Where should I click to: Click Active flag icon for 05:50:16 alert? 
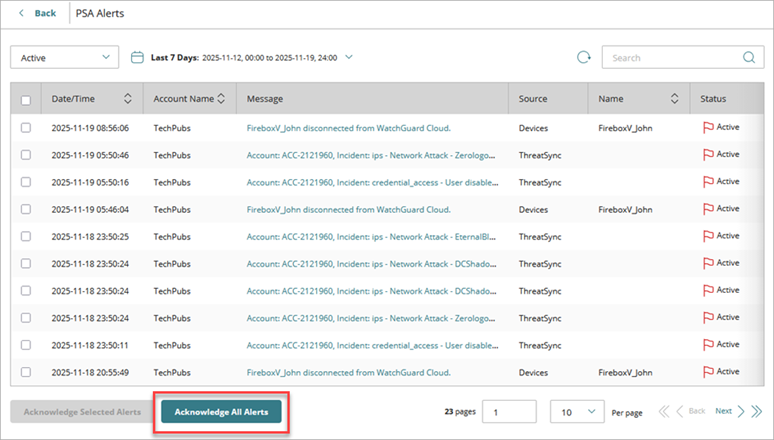point(708,182)
